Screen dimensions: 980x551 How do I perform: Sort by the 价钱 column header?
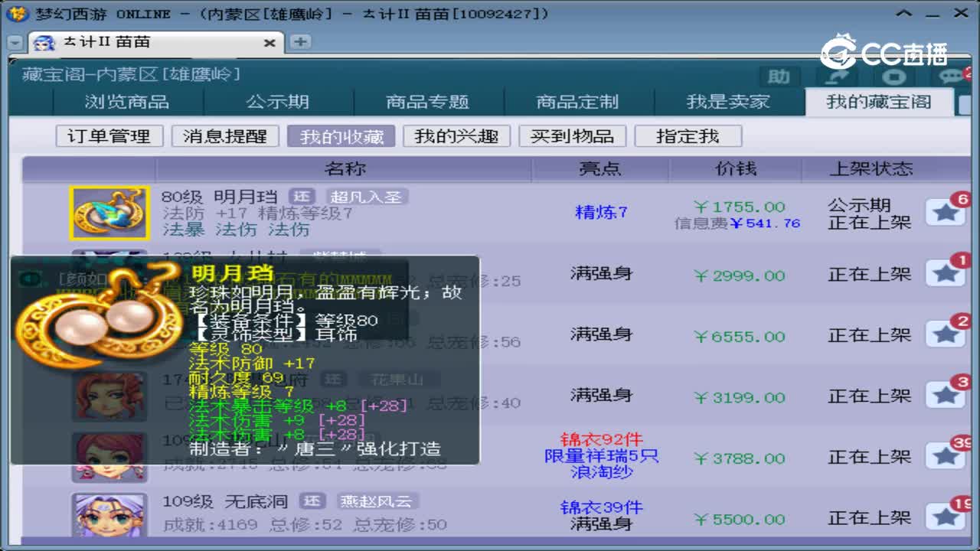click(736, 168)
